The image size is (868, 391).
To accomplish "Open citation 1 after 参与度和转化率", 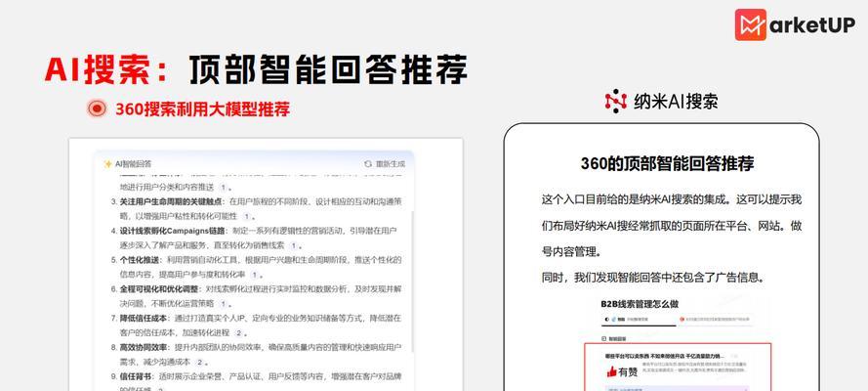I will point(254,275).
